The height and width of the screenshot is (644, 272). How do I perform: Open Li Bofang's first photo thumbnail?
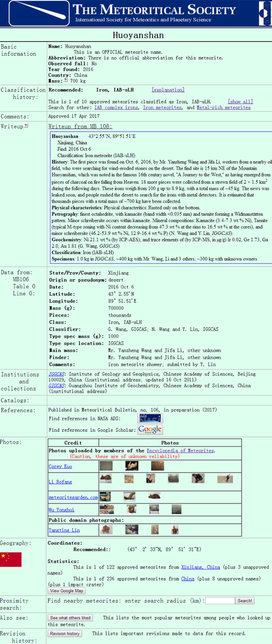(x=106, y=478)
